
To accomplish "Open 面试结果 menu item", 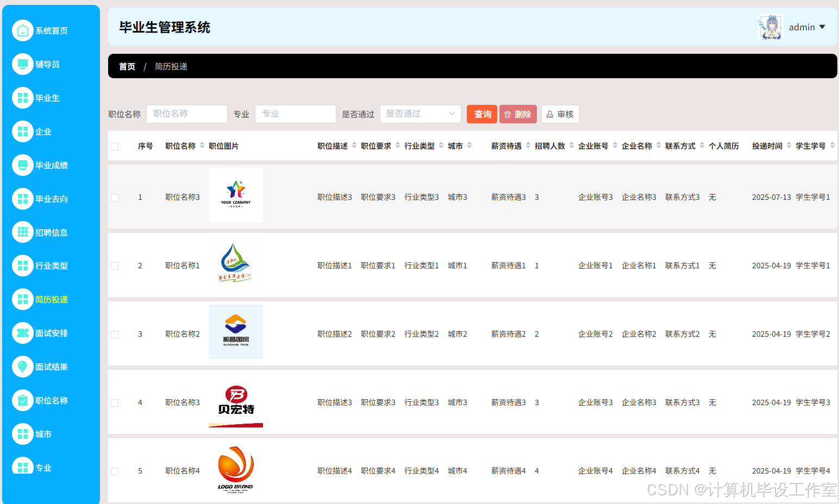I will 52,367.
